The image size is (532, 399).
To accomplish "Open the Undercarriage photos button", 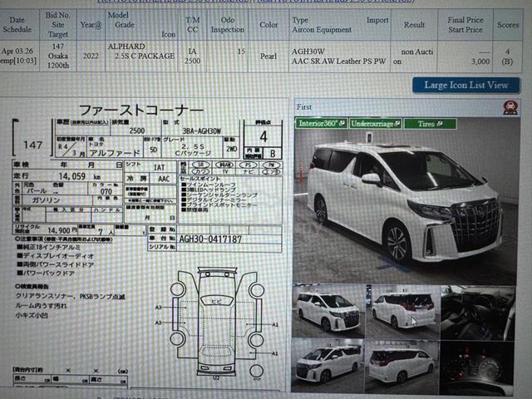I will click(375, 124).
